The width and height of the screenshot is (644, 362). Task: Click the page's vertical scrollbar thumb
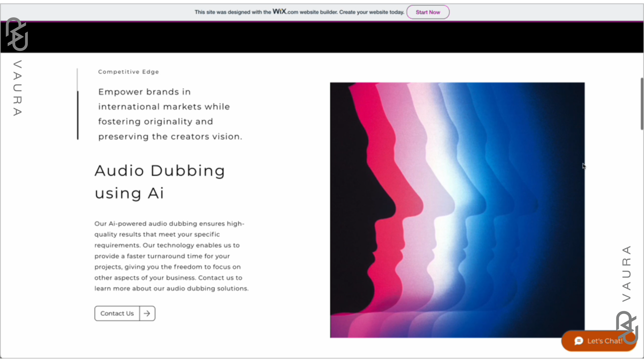click(x=642, y=104)
